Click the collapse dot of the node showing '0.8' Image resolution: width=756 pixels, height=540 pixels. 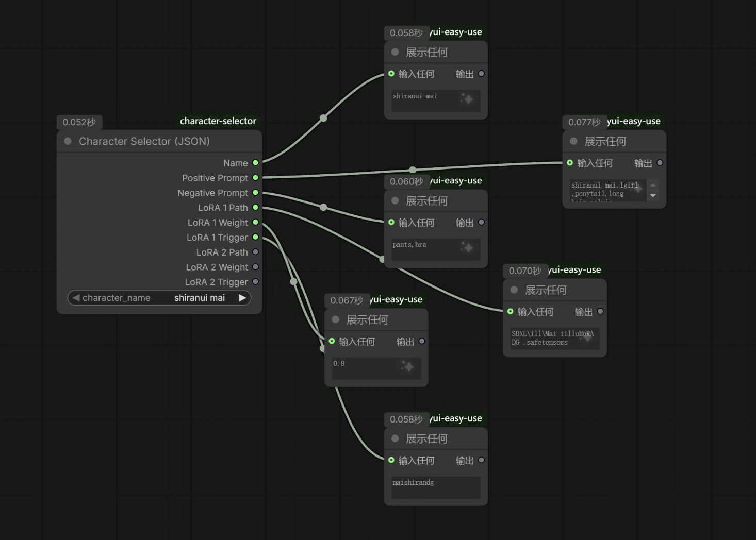pos(336,319)
